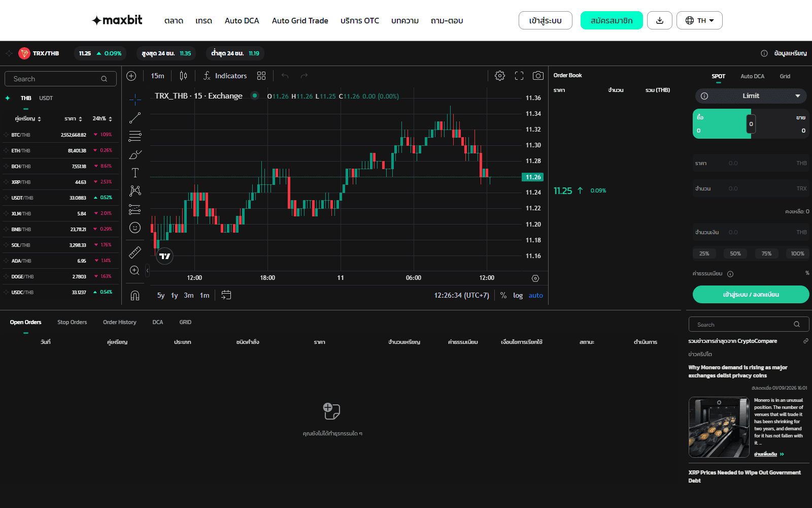The width and height of the screenshot is (812, 508).
Task: Set the order amount to 50%
Action: point(735,253)
